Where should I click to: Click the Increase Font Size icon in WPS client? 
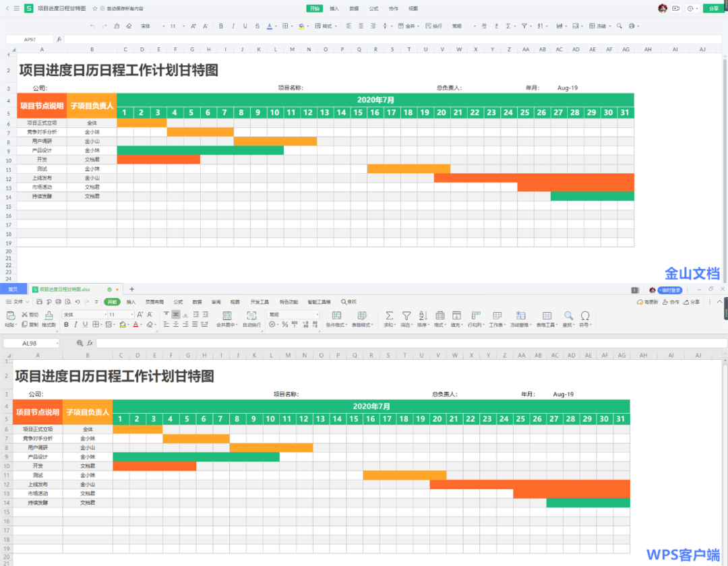click(x=140, y=315)
